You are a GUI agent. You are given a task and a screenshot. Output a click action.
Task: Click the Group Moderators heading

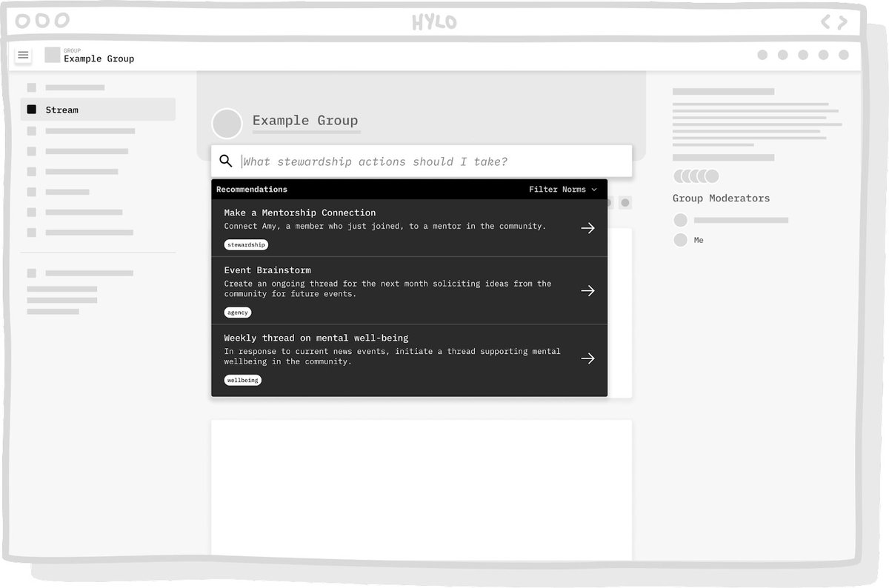click(x=721, y=198)
